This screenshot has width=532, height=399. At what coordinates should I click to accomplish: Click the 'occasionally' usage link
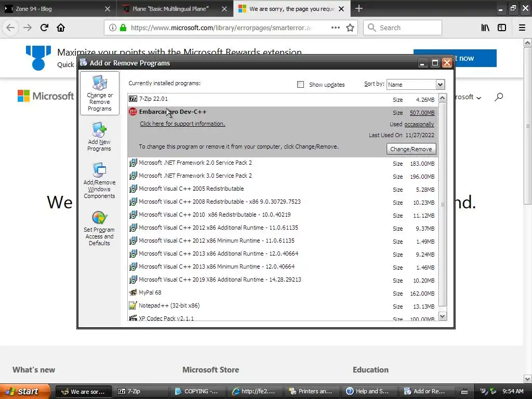(419, 125)
